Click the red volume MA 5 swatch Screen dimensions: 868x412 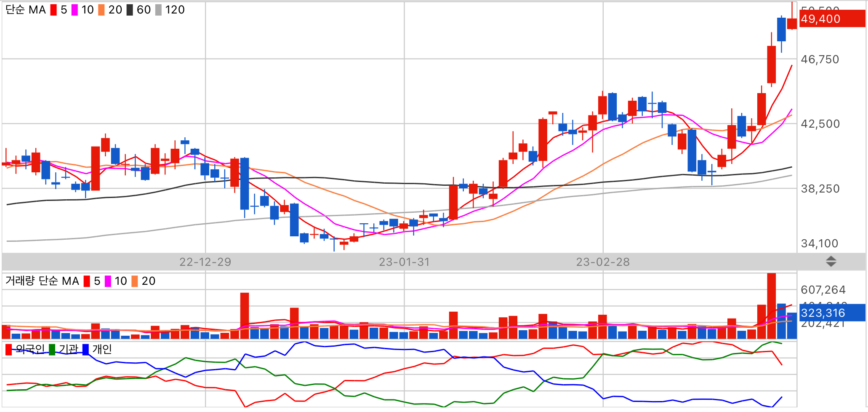pyautogui.click(x=87, y=281)
